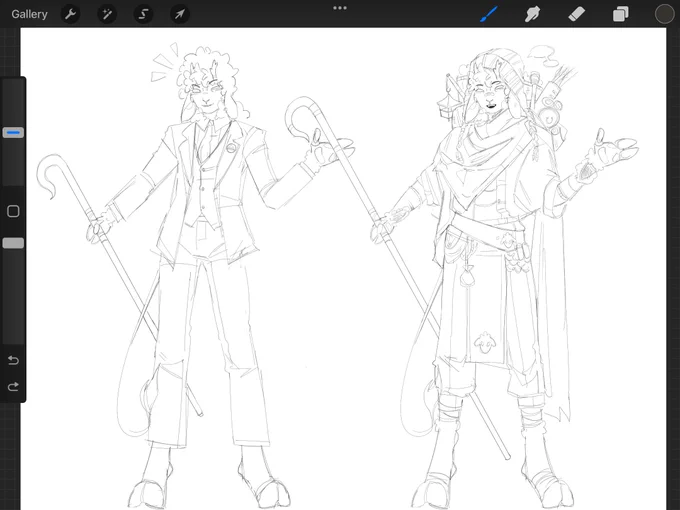Tap the square Modify button in sidebar
The image size is (680, 510).
[x=13, y=211]
